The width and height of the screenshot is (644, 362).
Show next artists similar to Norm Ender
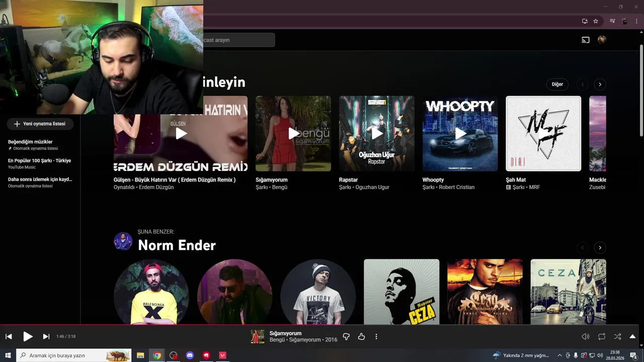600,247
